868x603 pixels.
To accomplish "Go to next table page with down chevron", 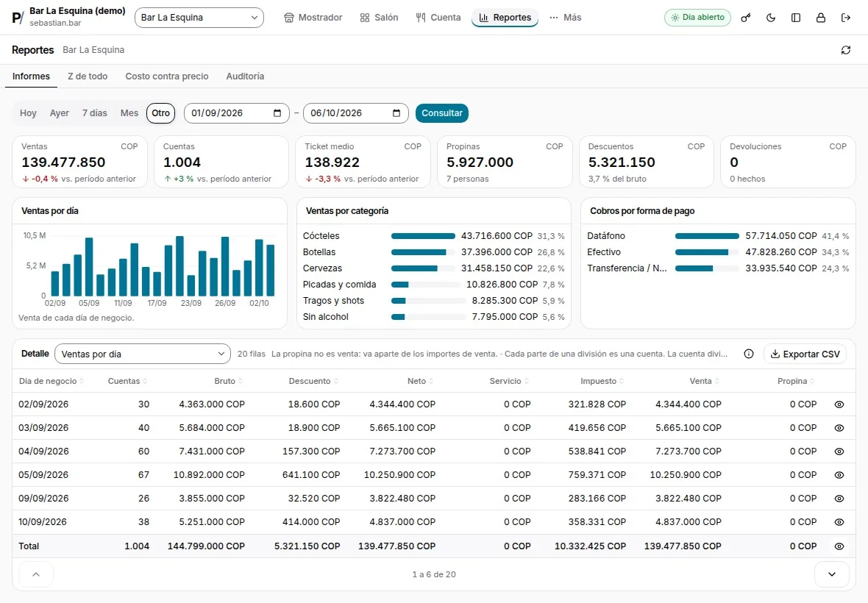I will tap(831, 574).
